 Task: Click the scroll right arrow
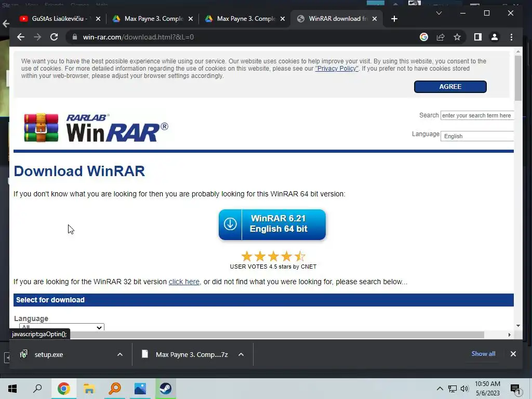(509, 335)
